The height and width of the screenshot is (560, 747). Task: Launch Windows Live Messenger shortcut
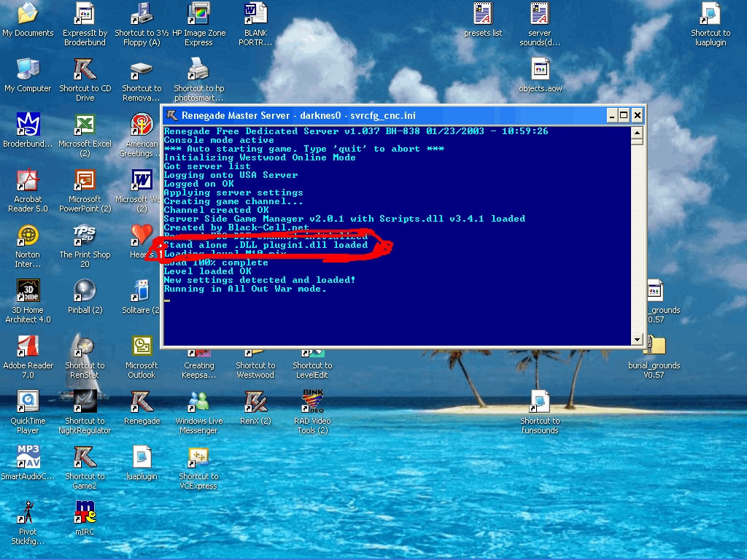click(198, 402)
